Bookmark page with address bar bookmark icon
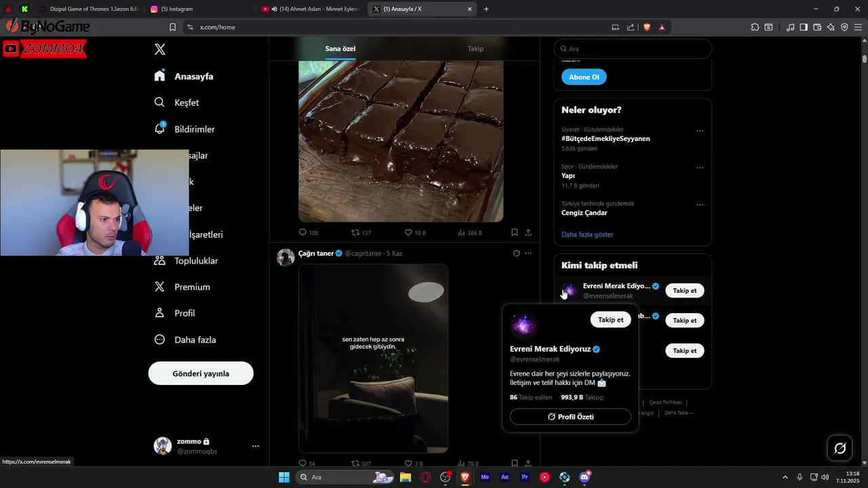The height and width of the screenshot is (488, 868). point(172,27)
